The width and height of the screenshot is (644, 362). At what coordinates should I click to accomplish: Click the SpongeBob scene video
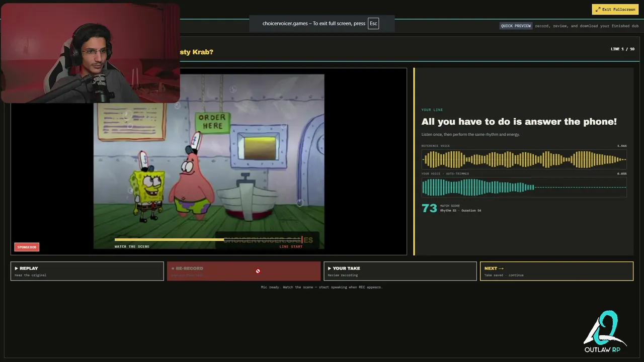tap(209, 161)
